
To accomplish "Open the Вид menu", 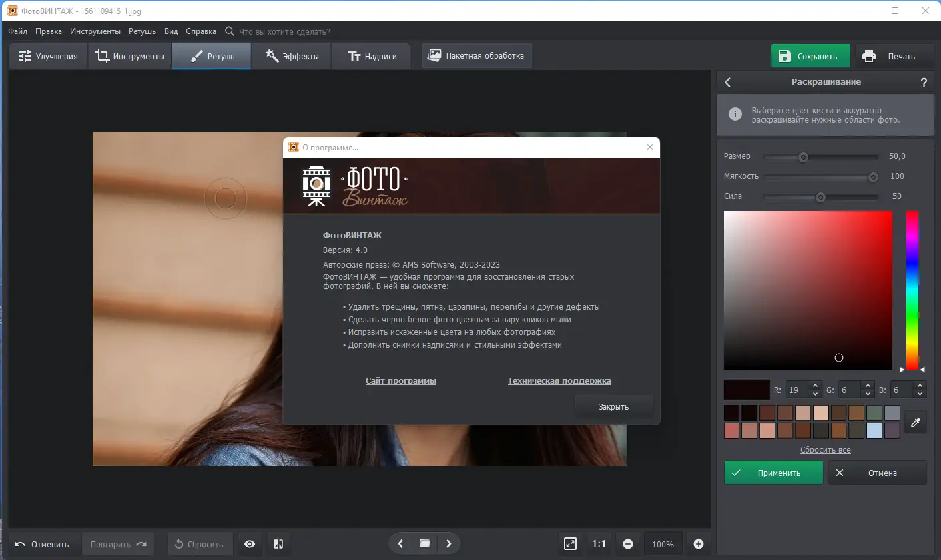I will (x=171, y=31).
